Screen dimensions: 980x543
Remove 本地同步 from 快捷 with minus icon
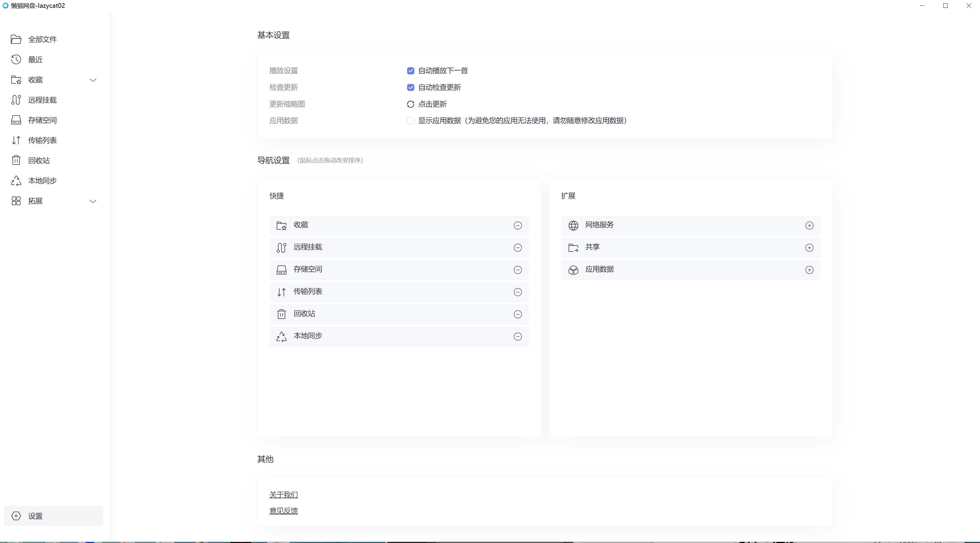click(517, 336)
